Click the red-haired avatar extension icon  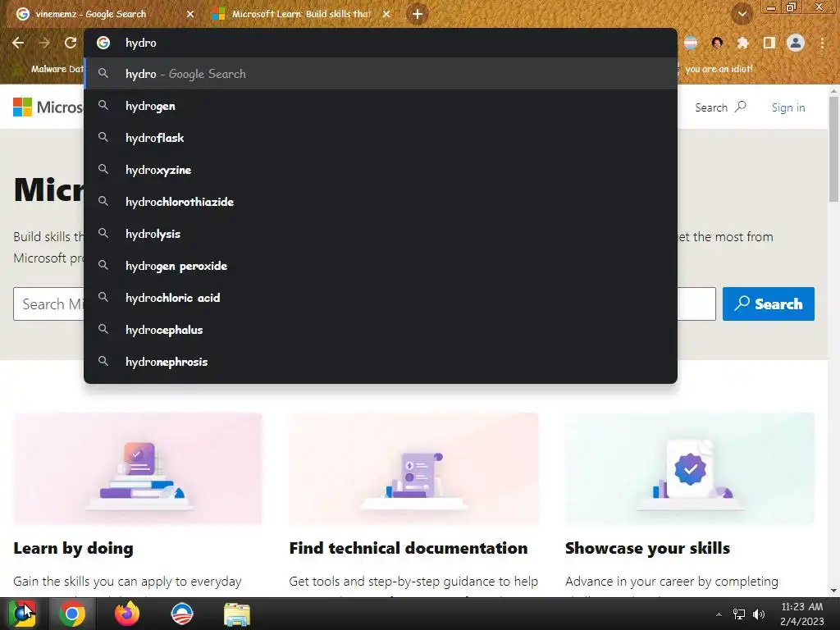click(x=717, y=43)
